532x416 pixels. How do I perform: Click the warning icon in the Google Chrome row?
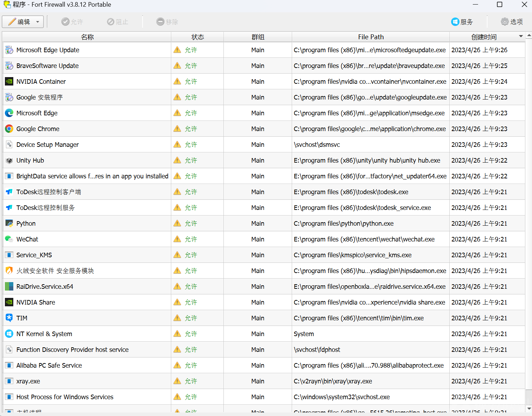coord(178,129)
